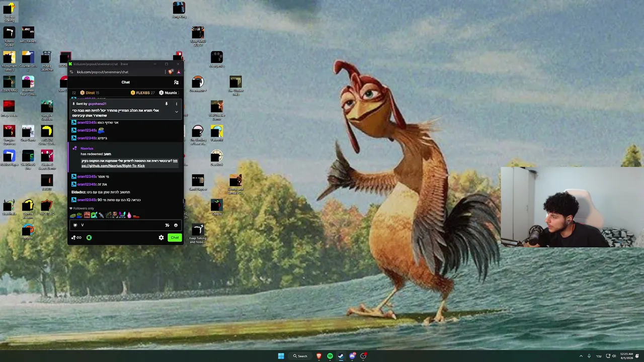Select the ELDEN RING desktop icon
644x362 pixels.
coord(10,84)
